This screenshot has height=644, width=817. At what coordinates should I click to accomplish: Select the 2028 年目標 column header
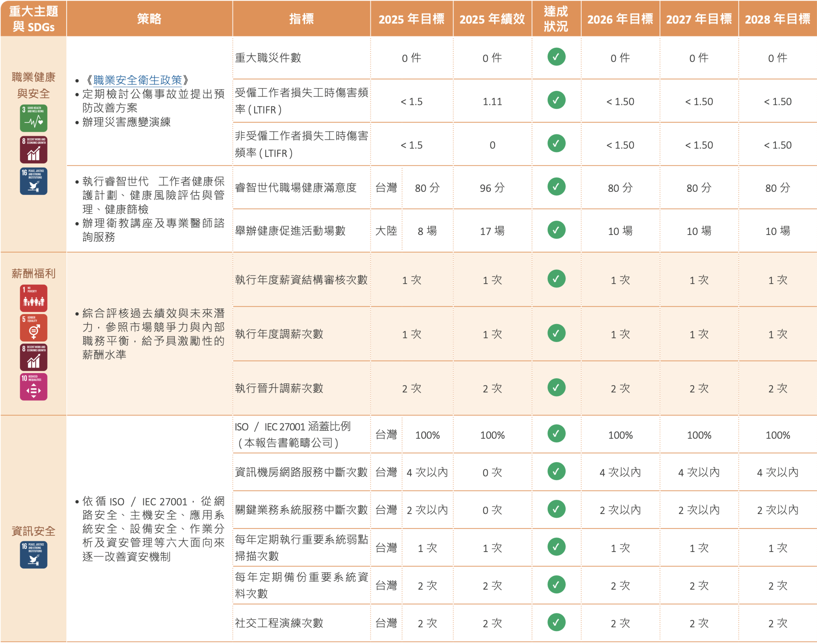(x=778, y=18)
